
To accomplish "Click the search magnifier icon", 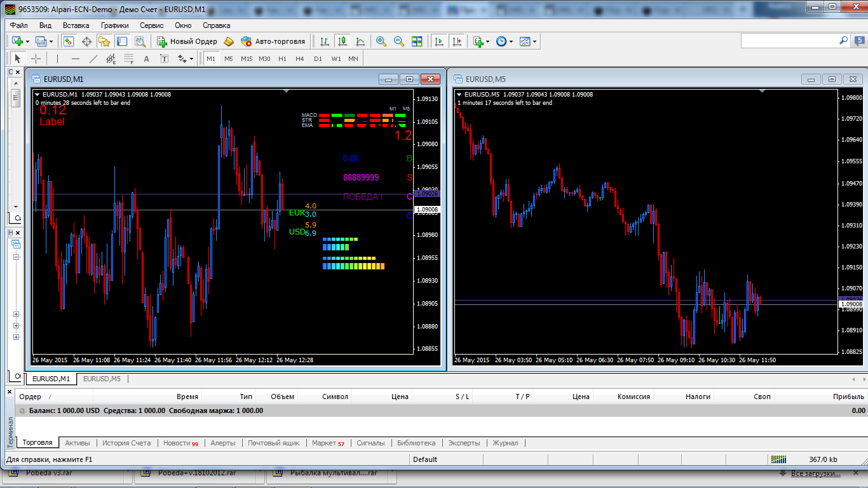I will 844,40.
